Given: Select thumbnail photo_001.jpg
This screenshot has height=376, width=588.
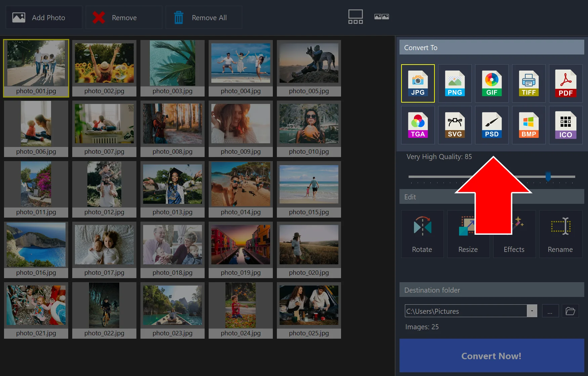Looking at the screenshot, I should tap(36, 68).
